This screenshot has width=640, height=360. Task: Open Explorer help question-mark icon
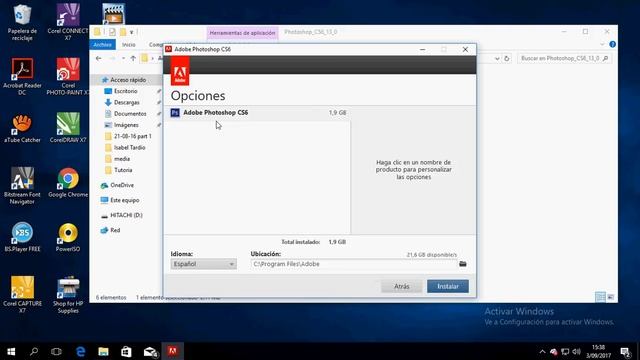click(612, 44)
